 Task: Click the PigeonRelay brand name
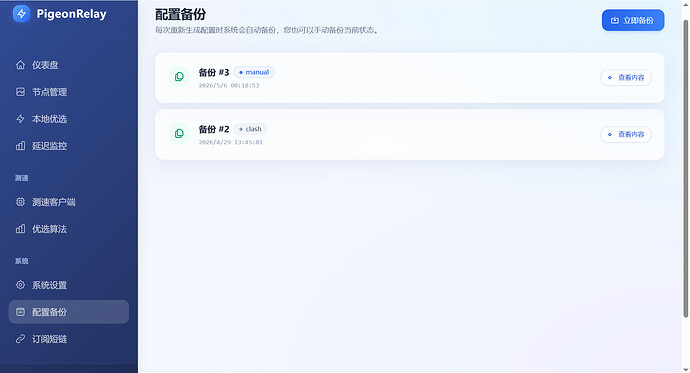pos(71,14)
